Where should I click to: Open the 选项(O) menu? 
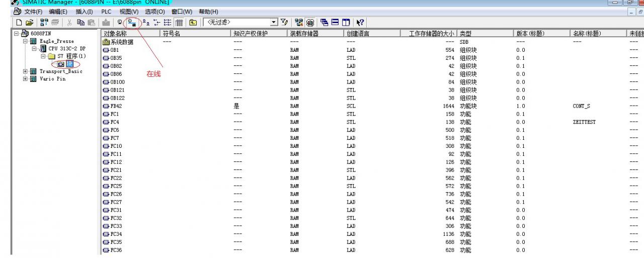(x=155, y=12)
